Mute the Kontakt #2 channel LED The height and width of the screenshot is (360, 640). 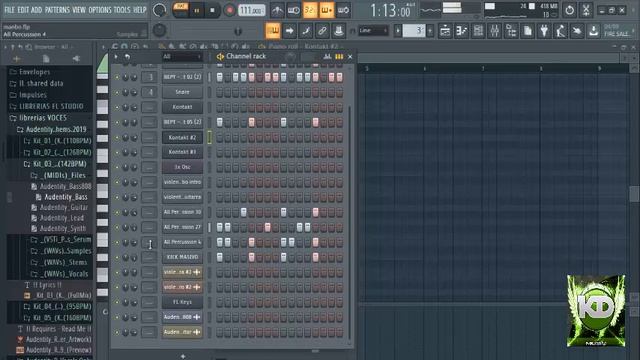[x=117, y=138]
